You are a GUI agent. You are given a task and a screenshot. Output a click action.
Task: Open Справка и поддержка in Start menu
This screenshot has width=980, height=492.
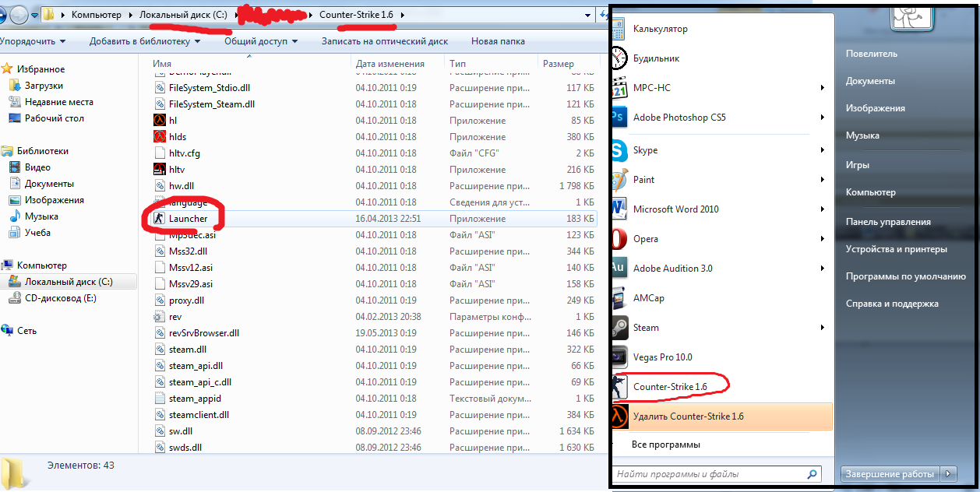pos(892,304)
